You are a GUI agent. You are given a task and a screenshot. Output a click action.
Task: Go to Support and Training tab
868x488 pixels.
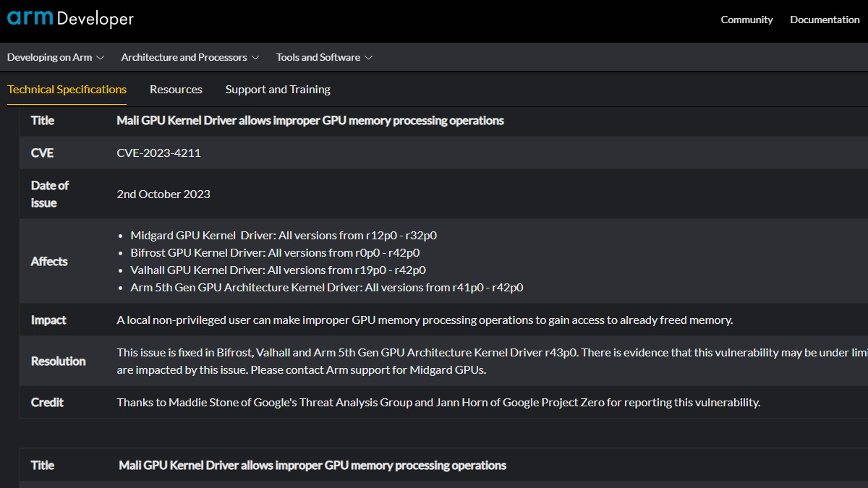278,90
